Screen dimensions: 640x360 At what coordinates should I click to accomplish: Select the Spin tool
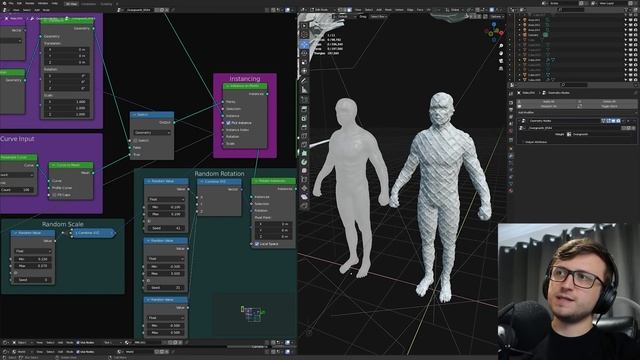tap(304, 162)
